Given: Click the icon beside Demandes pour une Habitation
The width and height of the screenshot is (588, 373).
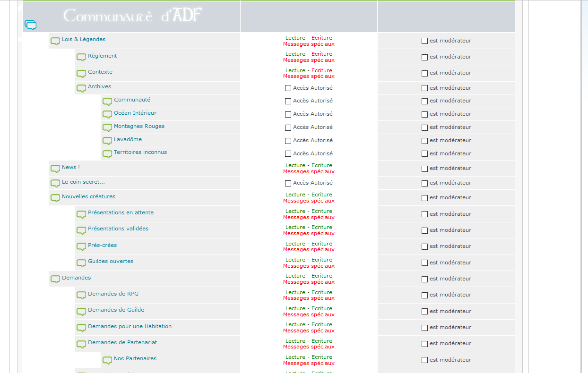Looking at the screenshot, I should [81, 329].
